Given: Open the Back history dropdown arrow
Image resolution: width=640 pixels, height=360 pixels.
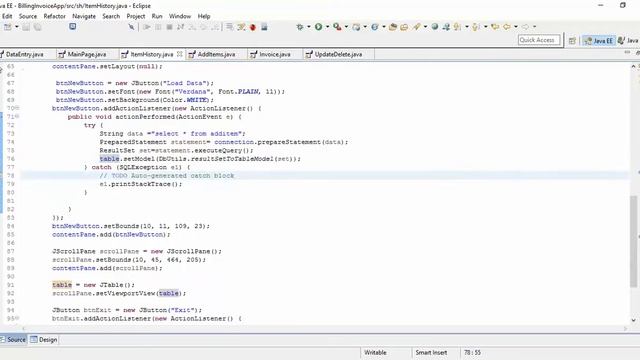Looking at the screenshot, I should point(516,27).
